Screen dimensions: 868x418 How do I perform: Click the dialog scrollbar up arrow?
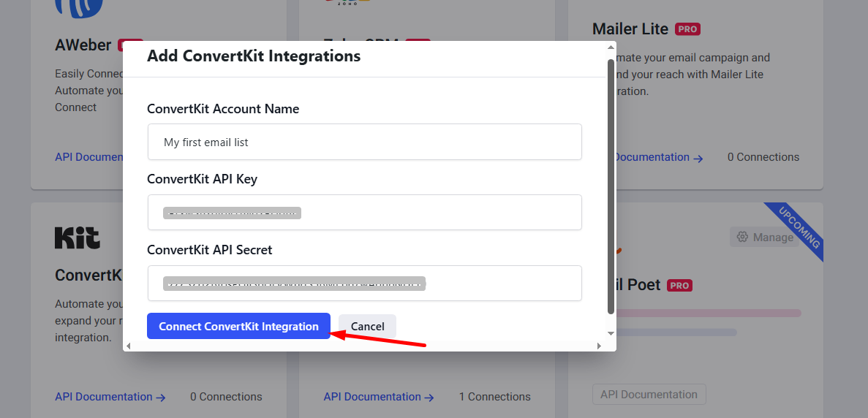coord(611,48)
